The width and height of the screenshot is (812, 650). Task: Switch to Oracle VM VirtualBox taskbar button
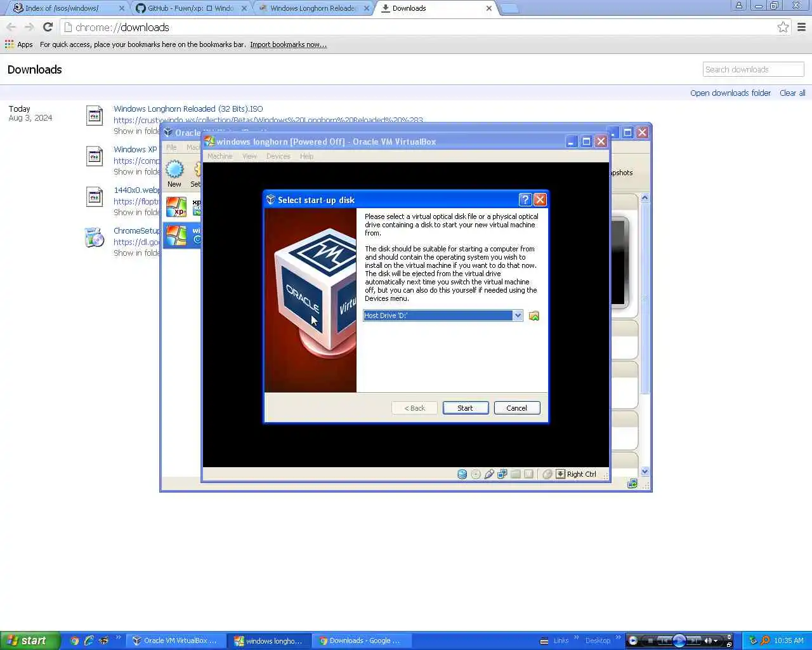[175, 641]
